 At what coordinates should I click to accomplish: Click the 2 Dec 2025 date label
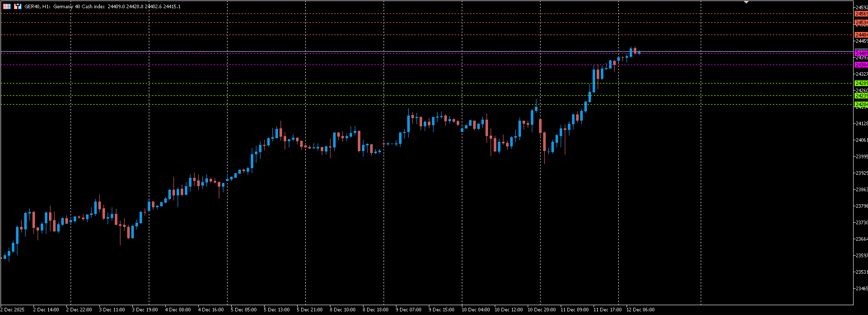[x=12, y=310]
